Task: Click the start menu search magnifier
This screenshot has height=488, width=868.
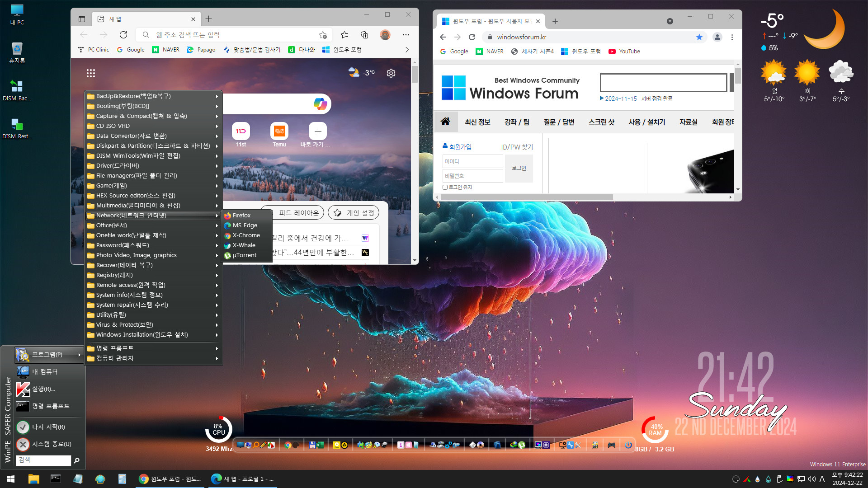Action: (77, 460)
